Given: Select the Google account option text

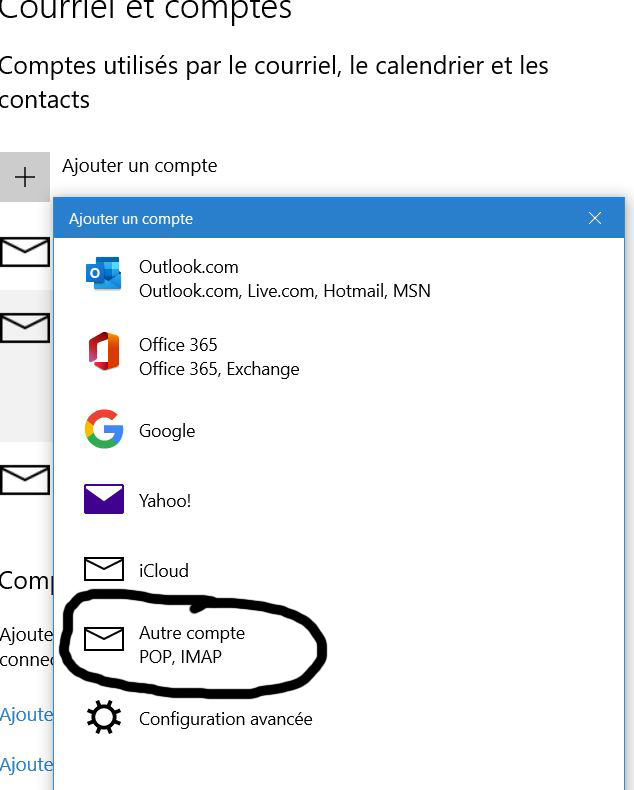Looking at the screenshot, I should (167, 431).
